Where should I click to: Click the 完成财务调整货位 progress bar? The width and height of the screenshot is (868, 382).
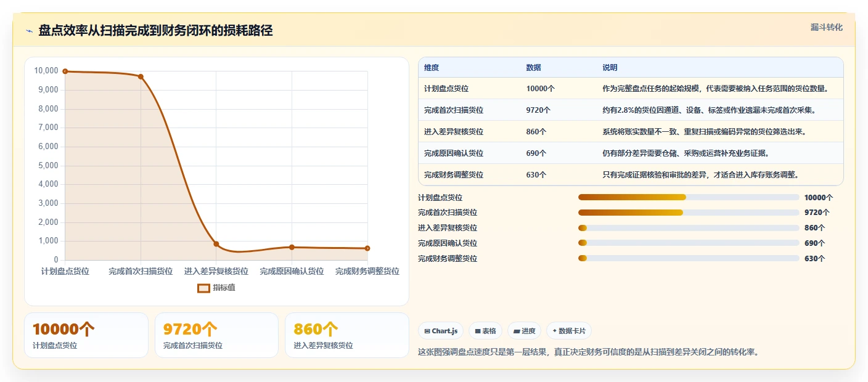pyautogui.click(x=689, y=259)
